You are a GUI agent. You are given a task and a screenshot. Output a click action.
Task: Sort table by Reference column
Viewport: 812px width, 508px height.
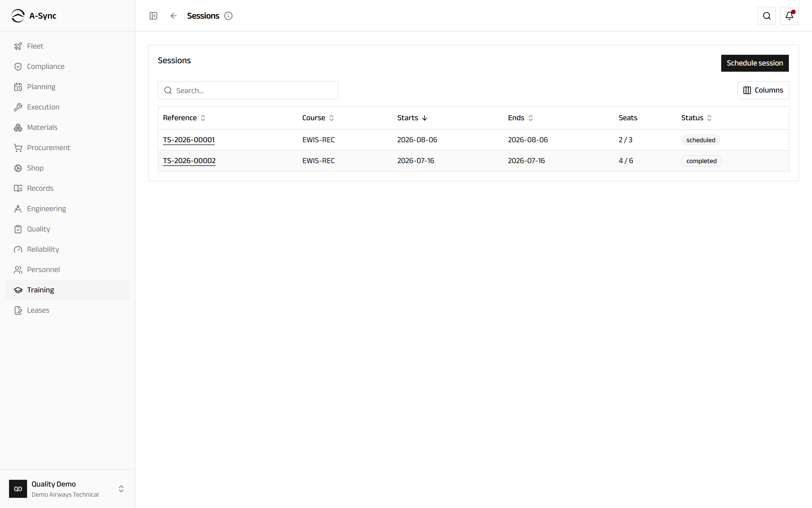[x=184, y=118]
